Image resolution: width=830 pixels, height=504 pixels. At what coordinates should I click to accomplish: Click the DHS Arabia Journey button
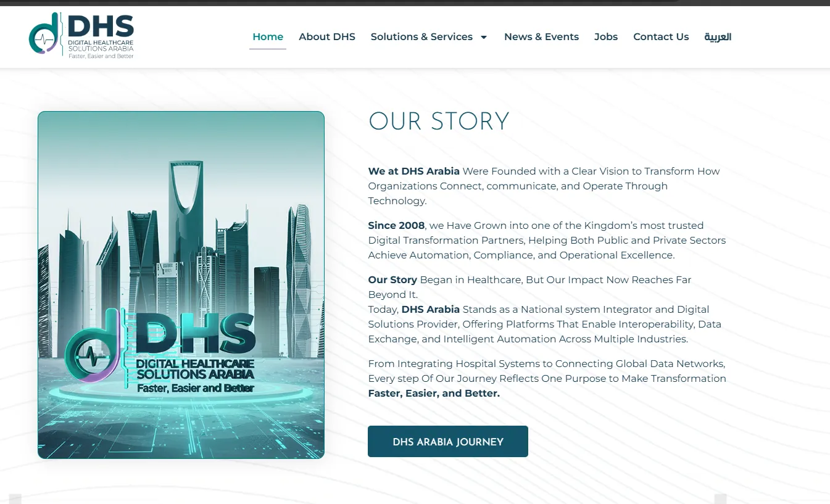[x=448, y=442]
